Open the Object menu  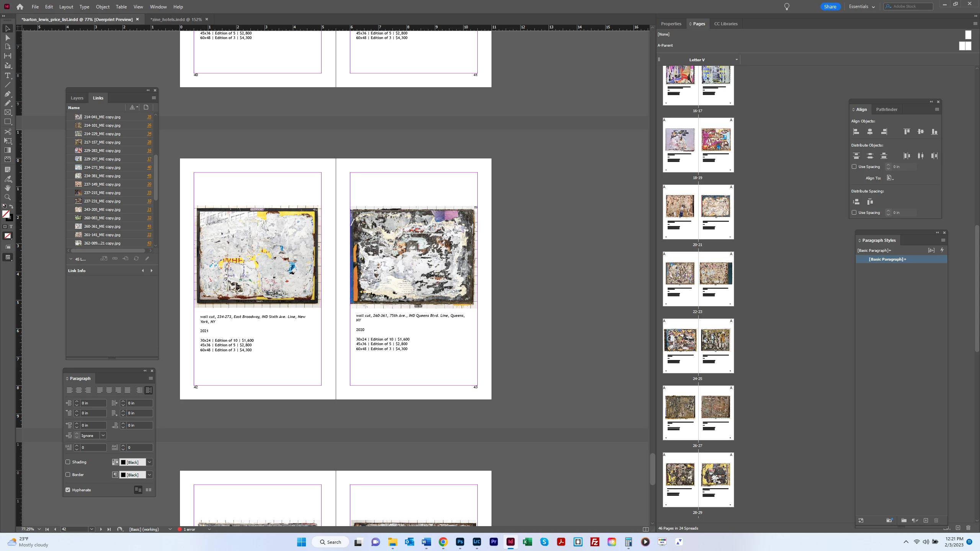(102, 7)
